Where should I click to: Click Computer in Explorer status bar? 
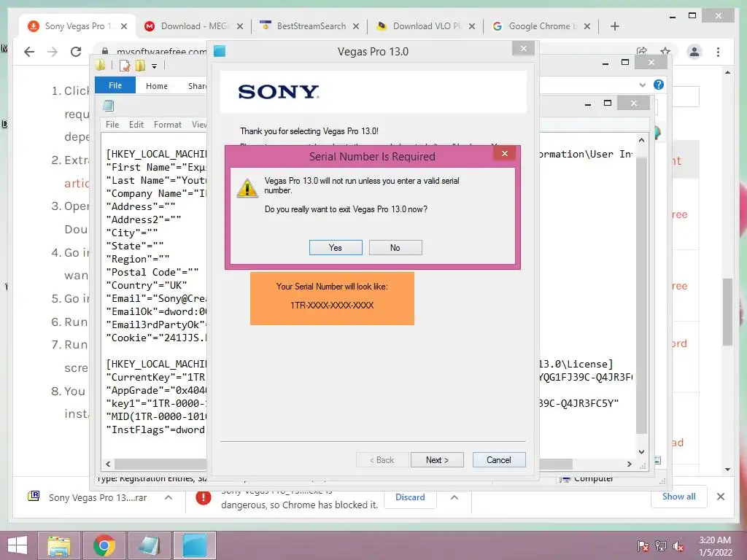pos(587,478)
